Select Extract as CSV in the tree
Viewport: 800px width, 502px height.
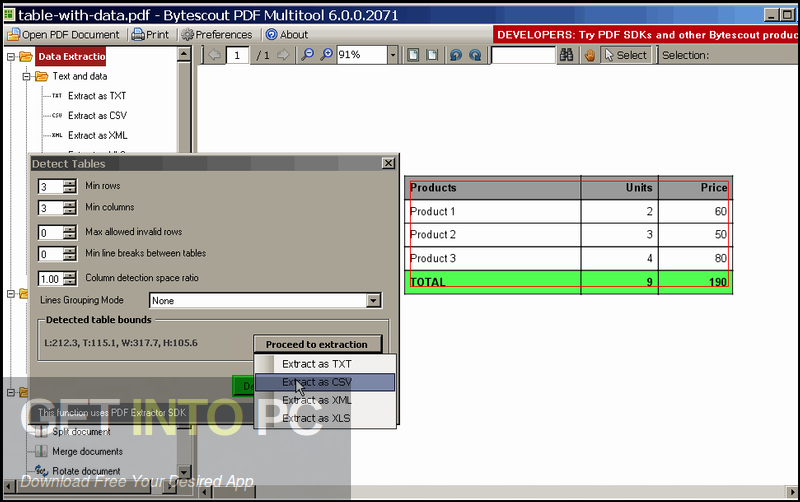97,116
